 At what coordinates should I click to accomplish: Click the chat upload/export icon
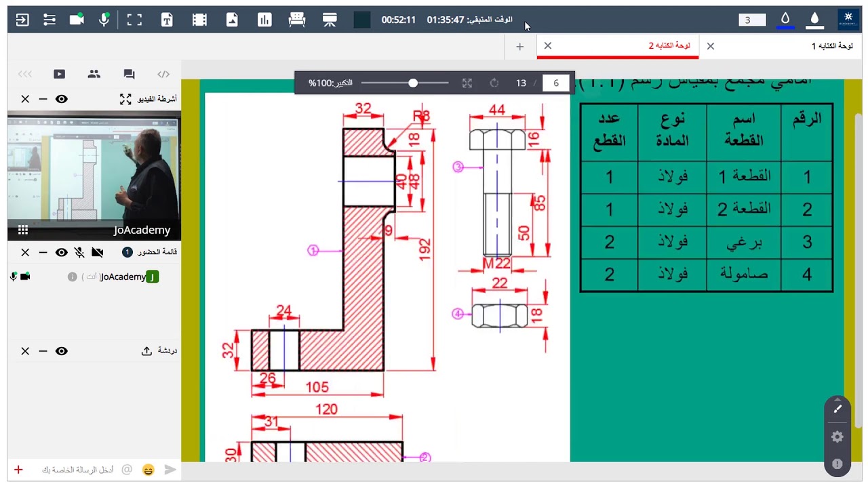[146, 351]
